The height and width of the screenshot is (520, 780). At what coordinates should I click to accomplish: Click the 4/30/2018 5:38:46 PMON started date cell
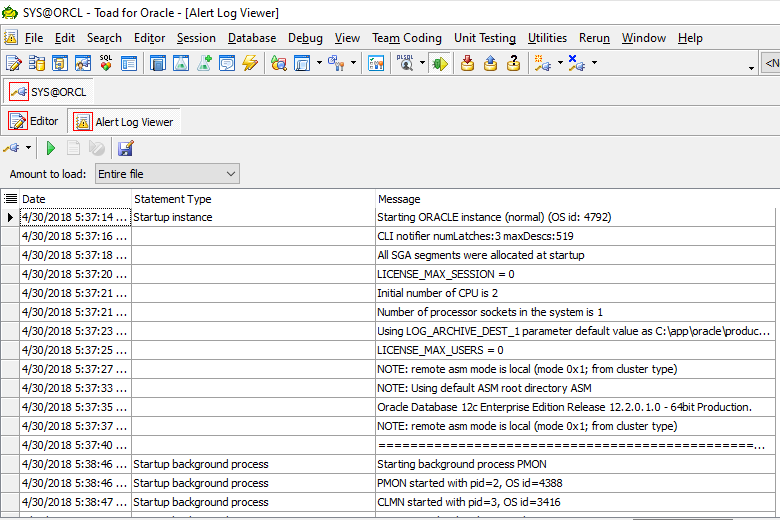76,483
